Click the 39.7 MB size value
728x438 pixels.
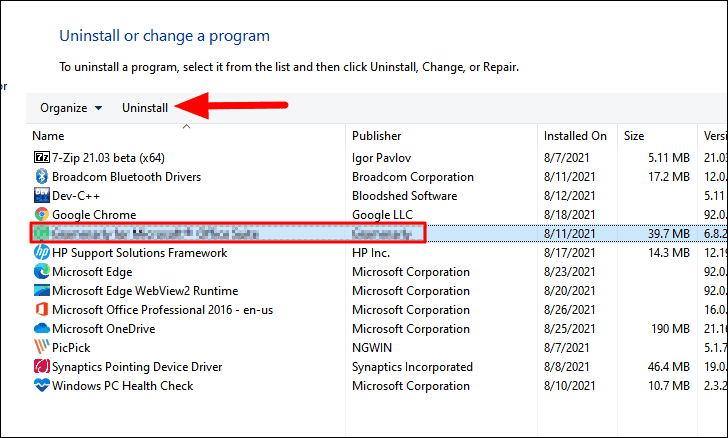tap(669, 234)
